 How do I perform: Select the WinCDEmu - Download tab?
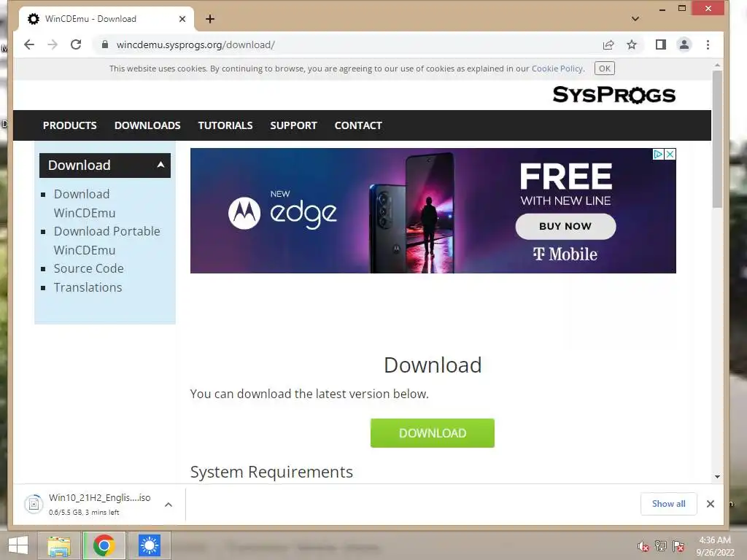pyautogui.click(x=106, y=19)
